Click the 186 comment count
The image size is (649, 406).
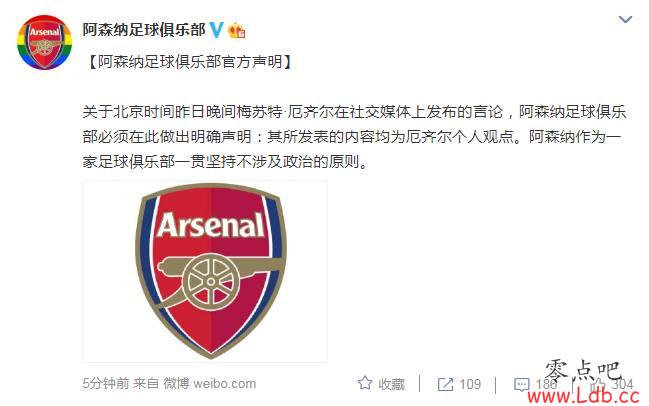point(546,384)
